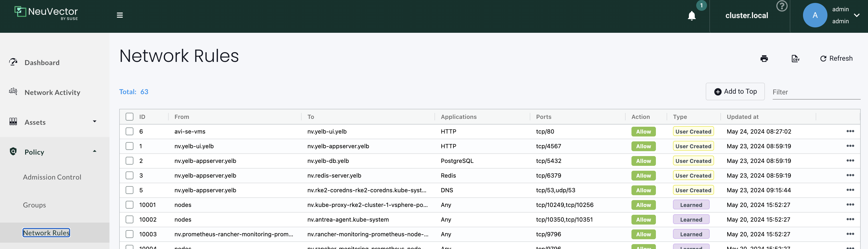The image size is (868, 249).
Task: Sort by Ports column header
Action: (543, 117)
